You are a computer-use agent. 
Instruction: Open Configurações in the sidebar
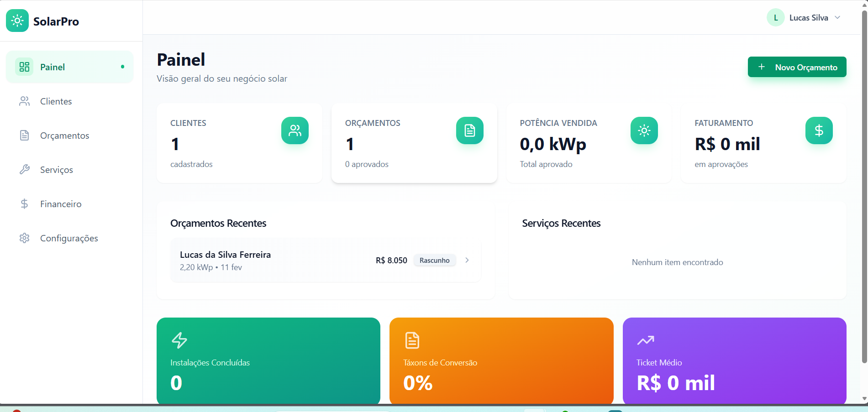coord(69,238)
